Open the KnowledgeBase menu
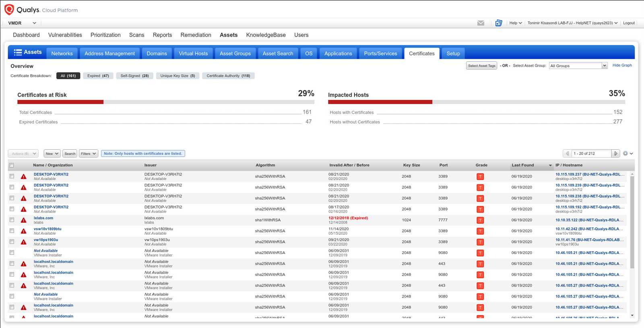 coord(266,35)
